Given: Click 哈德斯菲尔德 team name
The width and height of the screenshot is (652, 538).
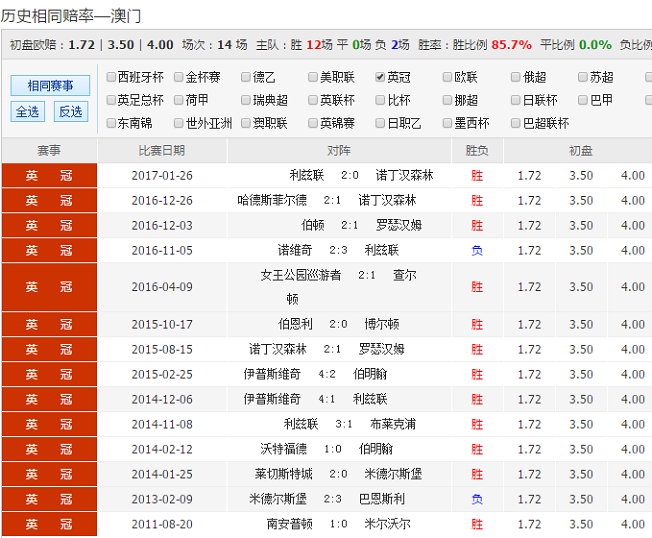Looking at the screenshot, I should tap(272, 200).
